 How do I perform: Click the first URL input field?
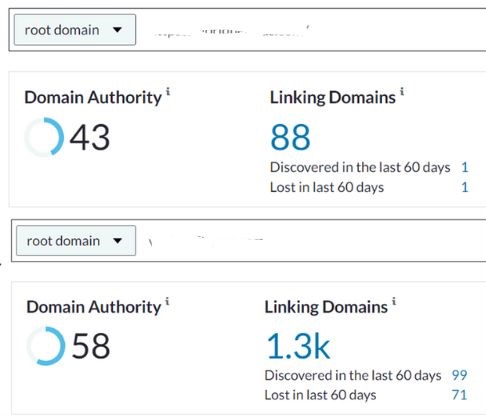coord(311,30)
